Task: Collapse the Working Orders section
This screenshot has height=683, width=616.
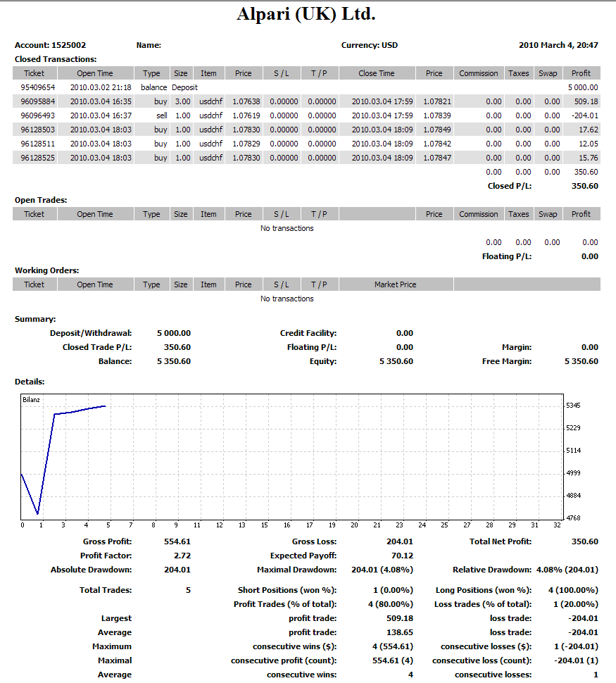Action: click(47, 270)
